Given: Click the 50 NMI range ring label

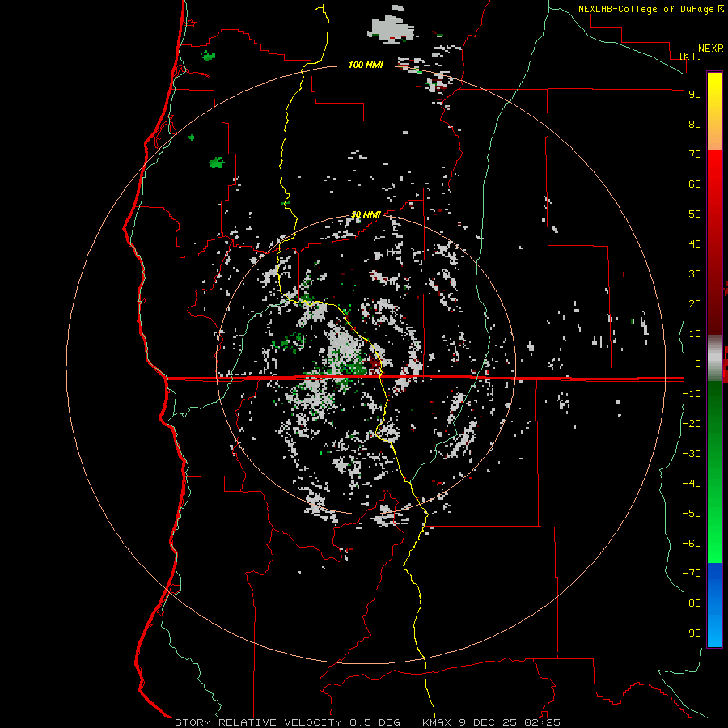Looking at the screenshot, I should click(366, 214).
